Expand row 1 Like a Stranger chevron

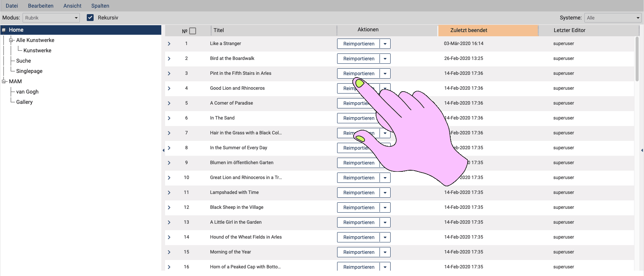[x=169, y=44]
